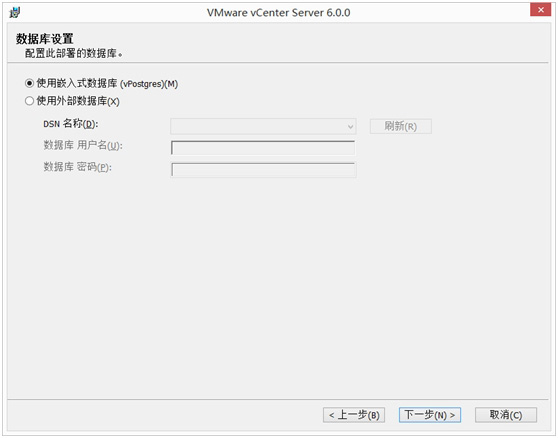Viewport: 558px width, 438px height.
Task: Click the 数据库 密码(P) label
Action: point(77,167)
